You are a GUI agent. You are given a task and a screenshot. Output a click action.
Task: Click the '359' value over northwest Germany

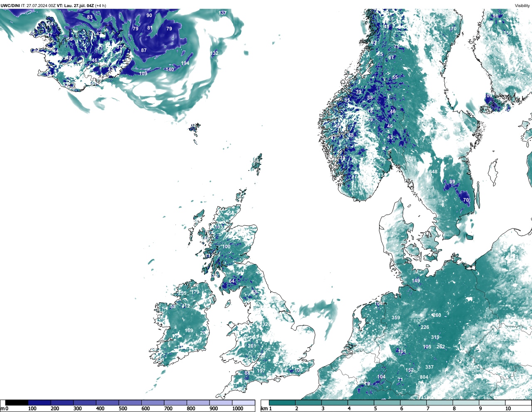point(396,318)
